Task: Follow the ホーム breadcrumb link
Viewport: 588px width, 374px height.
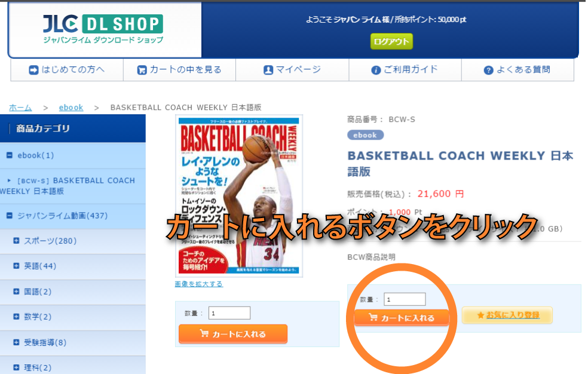Action: tap(20, 108)
